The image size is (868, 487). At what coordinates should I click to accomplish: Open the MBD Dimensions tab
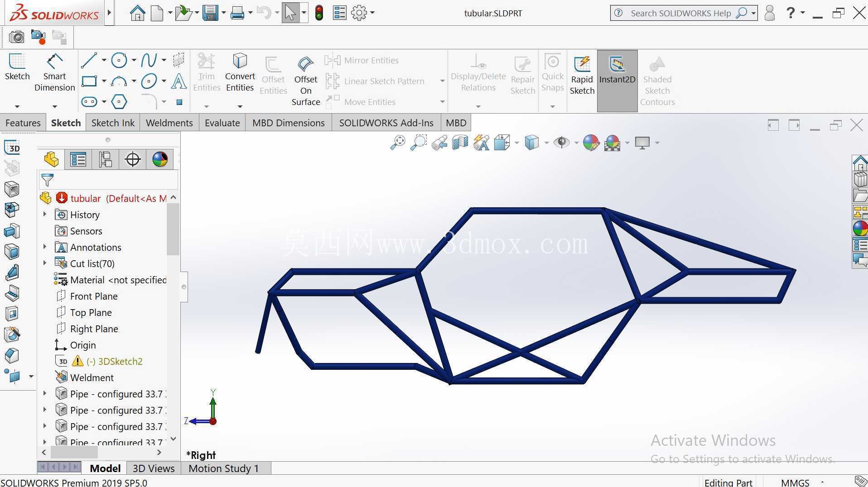[288, 123]
